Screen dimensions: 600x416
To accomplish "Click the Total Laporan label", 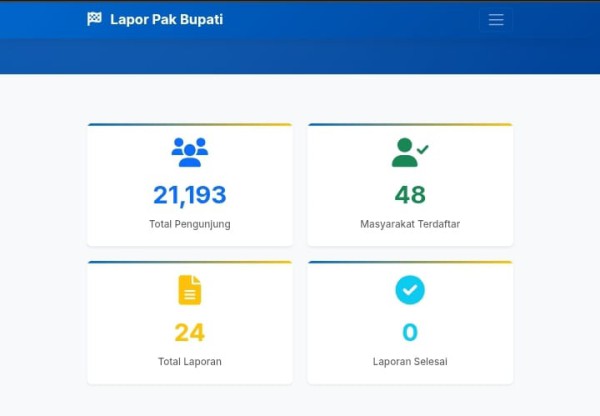I will (x=190, y=361).
